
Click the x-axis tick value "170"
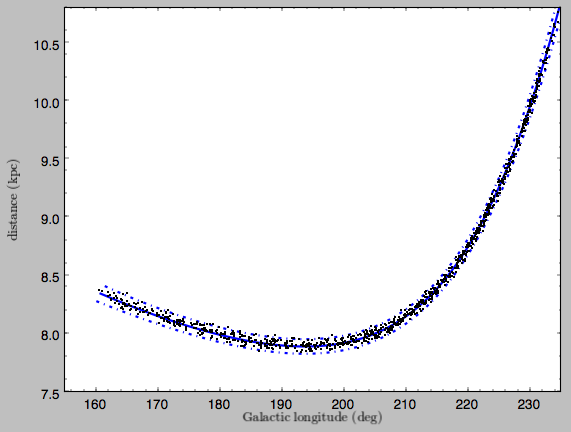coord(157,404)
